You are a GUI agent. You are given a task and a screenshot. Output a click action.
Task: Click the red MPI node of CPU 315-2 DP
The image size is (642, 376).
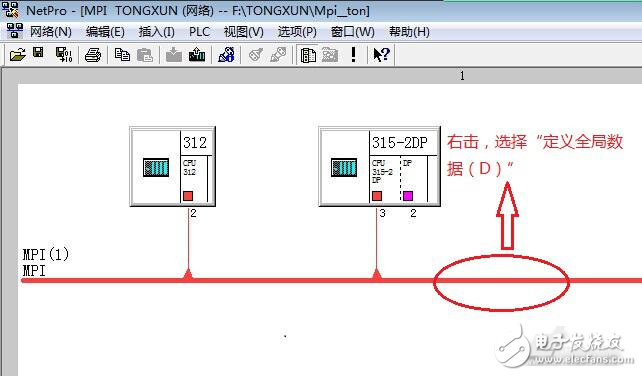[x=377, y=196]
